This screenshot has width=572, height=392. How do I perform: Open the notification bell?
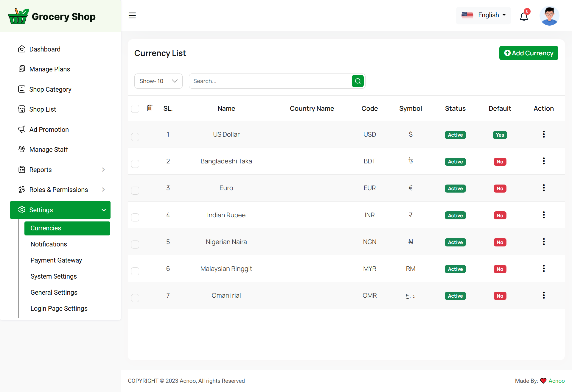524,17
